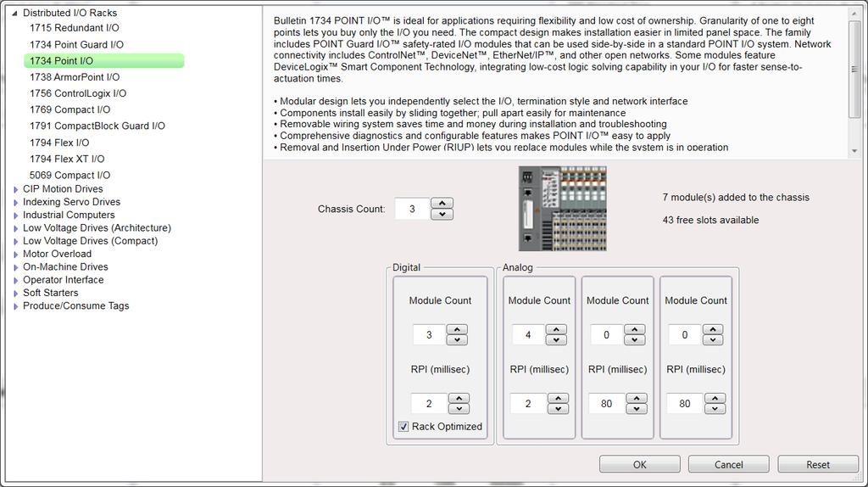Screen dimensions: 868x487
Task: Select 1769 Compact I/O
Action: point(70,109)
